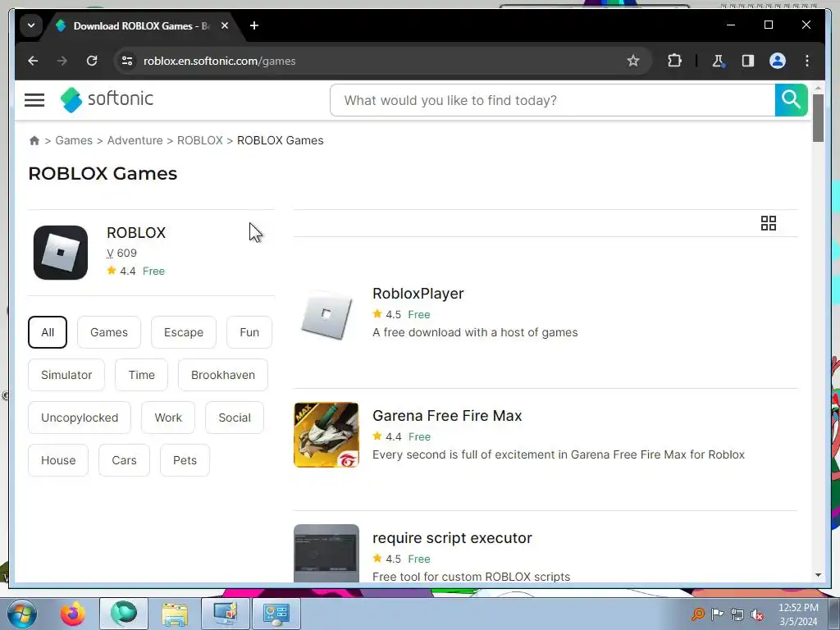The width and height of the screenshot is (840, 630).
Task: Select the House filter tag
Action: tap(58, 460)
